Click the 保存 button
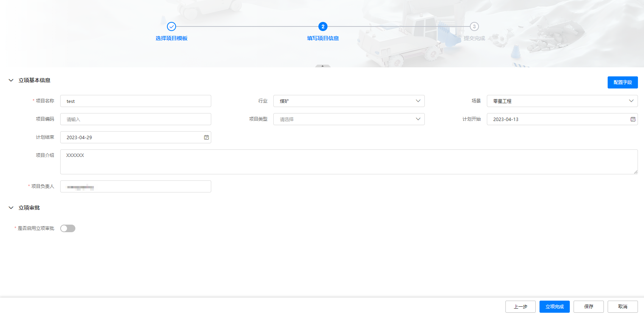The width and height of the screenshot is (644, 315). pyautogui.click(x=588, y=307)
